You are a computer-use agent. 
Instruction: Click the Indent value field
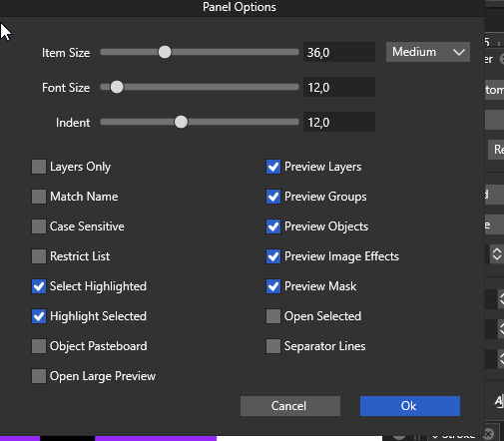pos(339,122)
